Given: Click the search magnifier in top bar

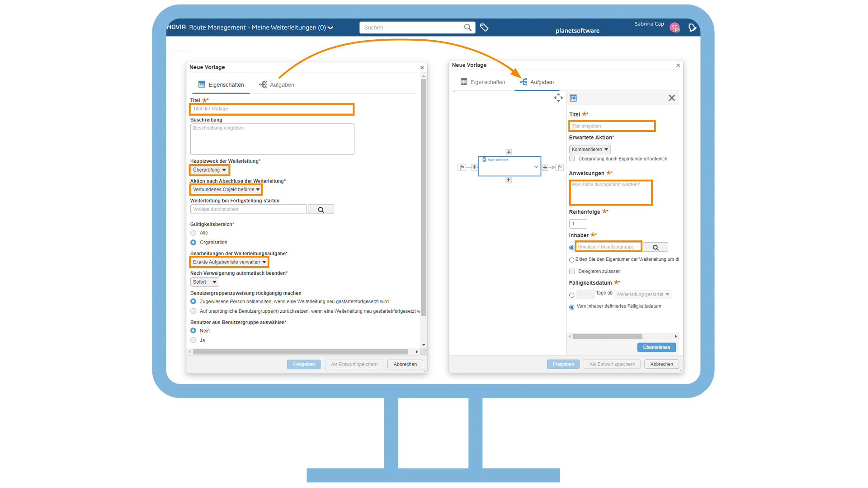Looking at the screenshot, I should pos(467,28).
